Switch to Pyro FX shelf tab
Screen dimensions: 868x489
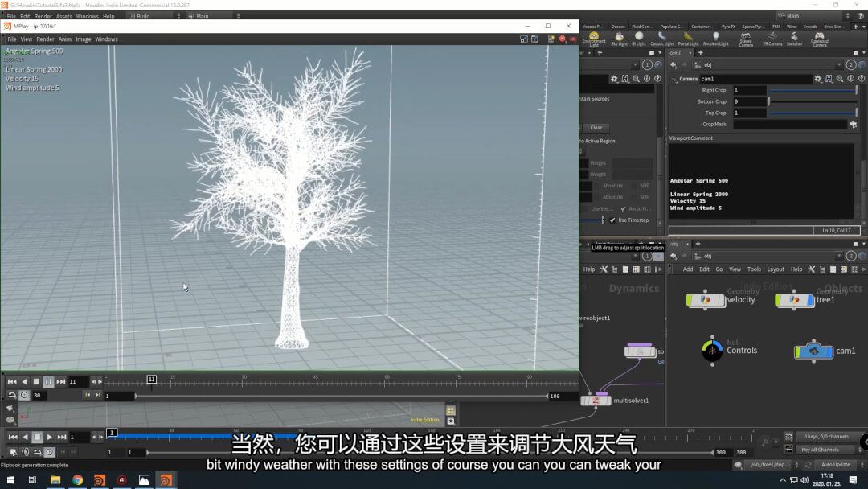pos(728,26)
